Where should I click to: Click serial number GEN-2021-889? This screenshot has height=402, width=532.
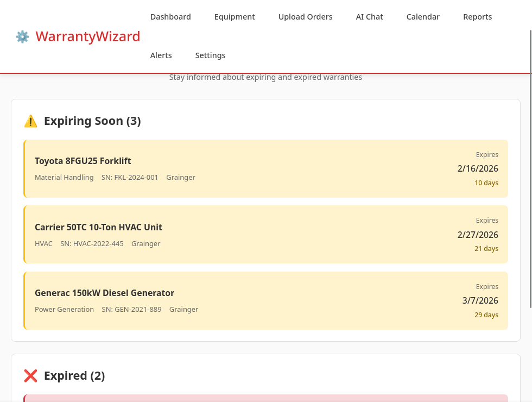coord(131,310)
